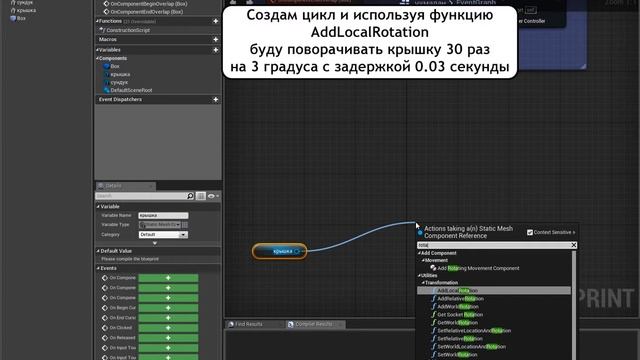Screen dimensions: 640x360
Task: Select the AddRelativeRotation function
Action: (460, 299)
